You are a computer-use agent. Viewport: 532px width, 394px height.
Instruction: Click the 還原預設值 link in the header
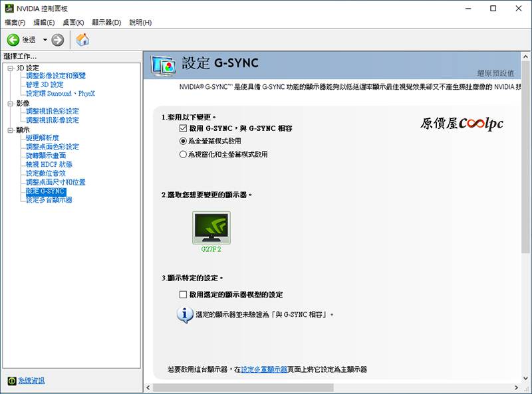[x=495, y=73]
